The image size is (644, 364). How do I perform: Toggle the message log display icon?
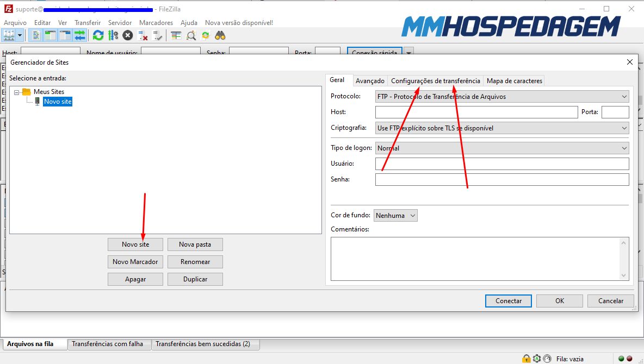click(36, 36)
